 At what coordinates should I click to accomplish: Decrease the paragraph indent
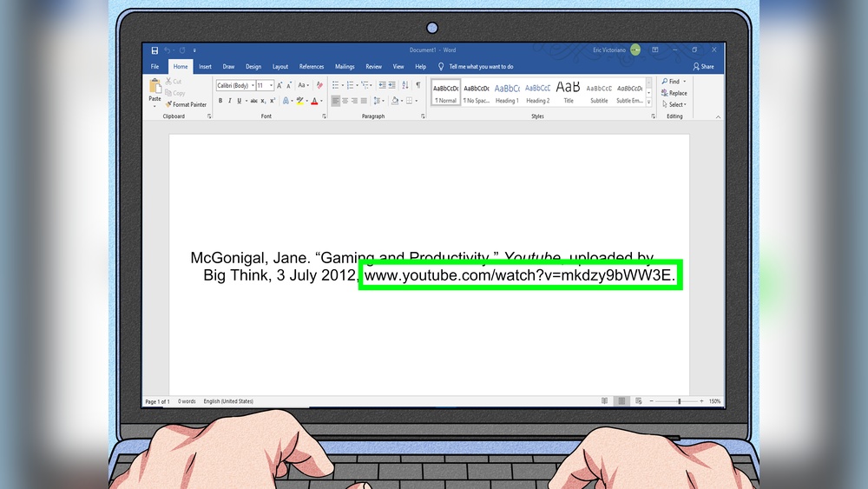point(382,85)
